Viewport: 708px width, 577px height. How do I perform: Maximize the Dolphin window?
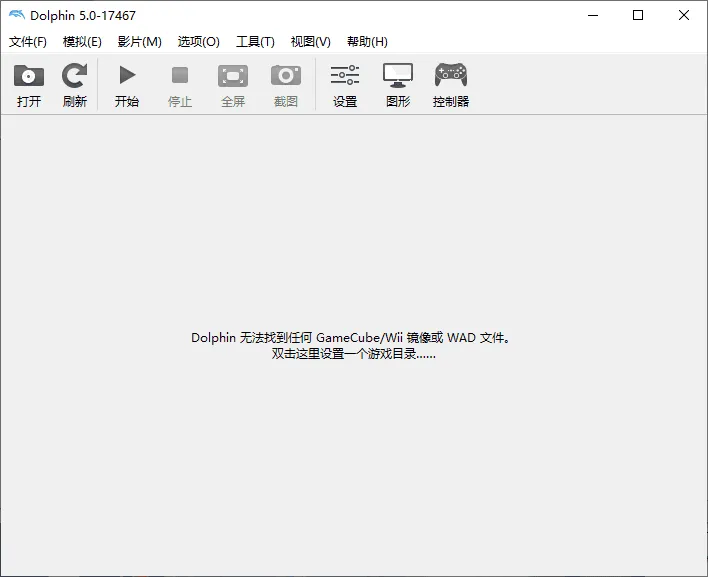tap(638, 15)
